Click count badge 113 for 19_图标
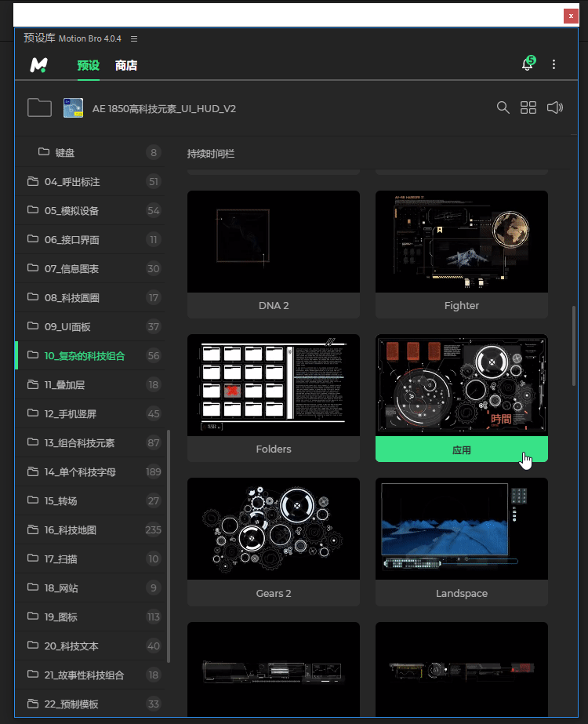 tap(153, 617)
